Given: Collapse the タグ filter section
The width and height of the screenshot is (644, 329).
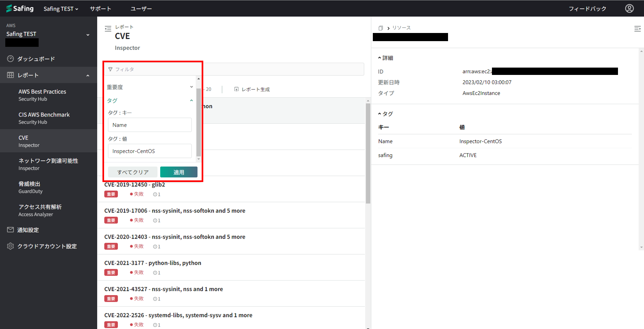Looking at the screenshot, I should point(191,101).
